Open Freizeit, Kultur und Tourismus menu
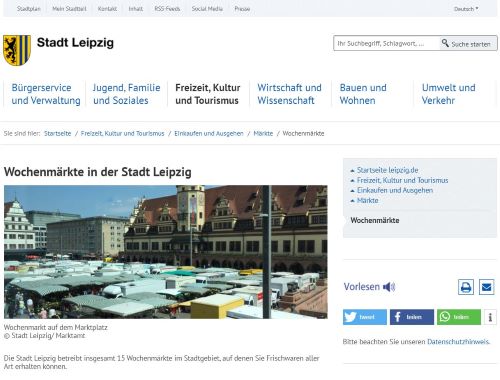 208,94
